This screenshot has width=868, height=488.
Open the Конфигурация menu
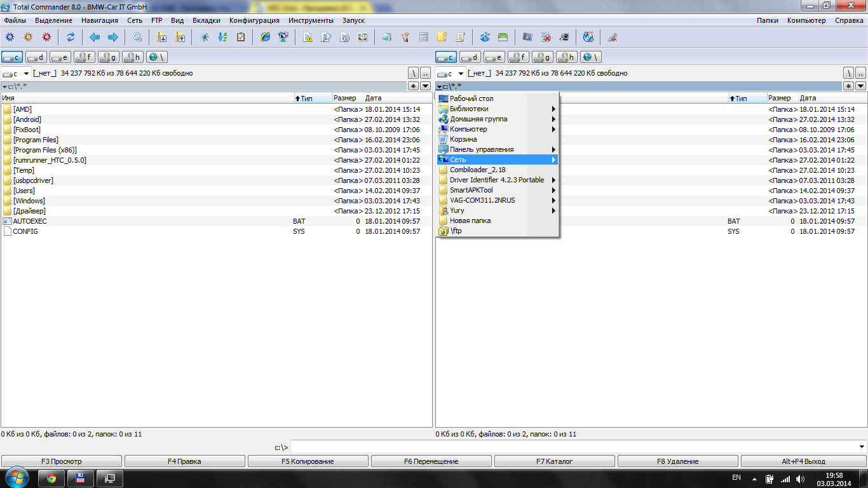click(254, 20)
